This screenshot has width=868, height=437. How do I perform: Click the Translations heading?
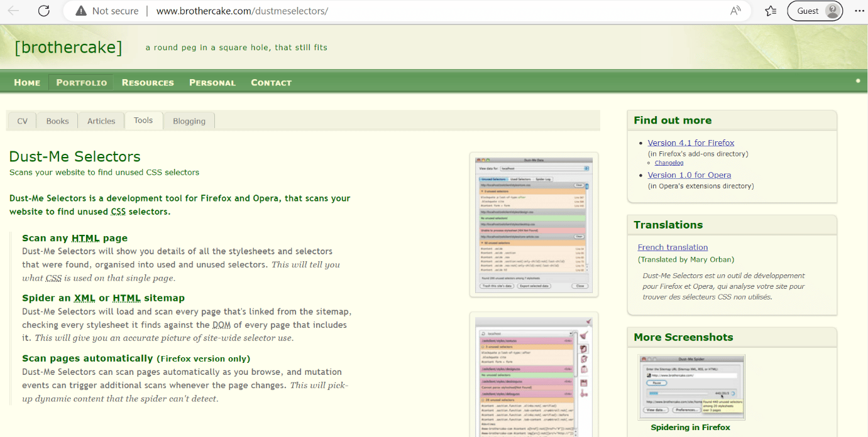668,224
